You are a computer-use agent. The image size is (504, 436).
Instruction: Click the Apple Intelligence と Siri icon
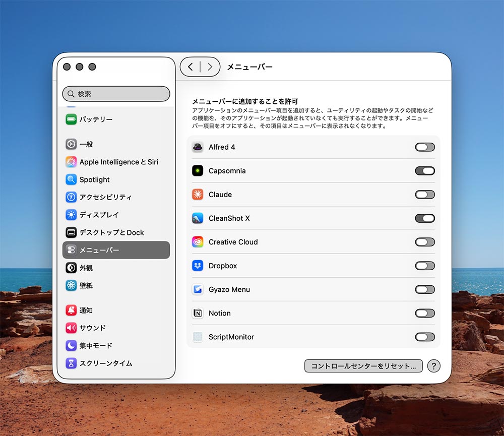(x=71, y=162)
